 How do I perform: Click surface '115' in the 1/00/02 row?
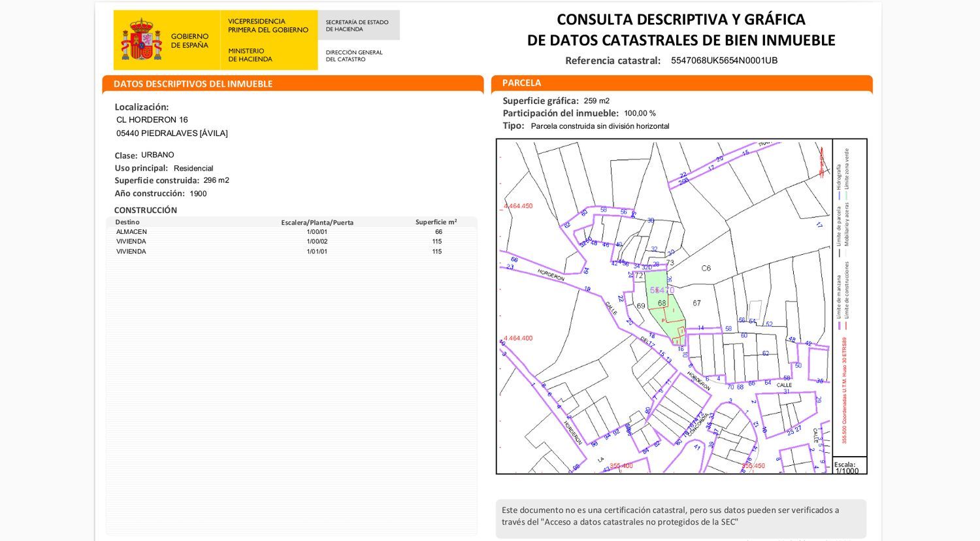click(437, 242)
